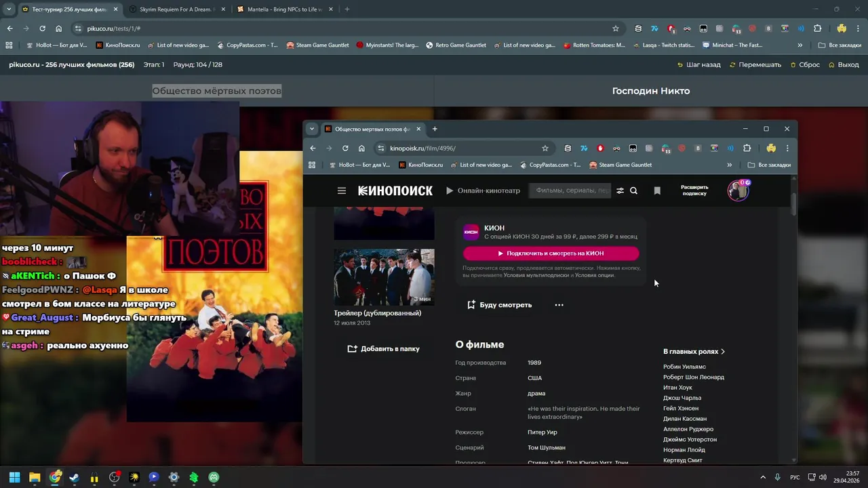Image resolution: width=868 pixels, height=488 pixels.
Task: Open director Питер Уир link
Action: [542, 432]
